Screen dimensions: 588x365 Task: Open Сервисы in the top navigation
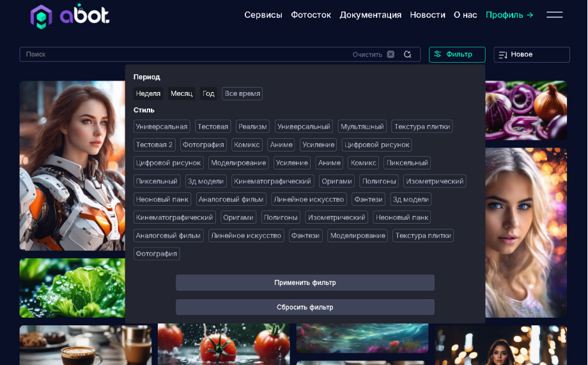(x=263, y=15)
